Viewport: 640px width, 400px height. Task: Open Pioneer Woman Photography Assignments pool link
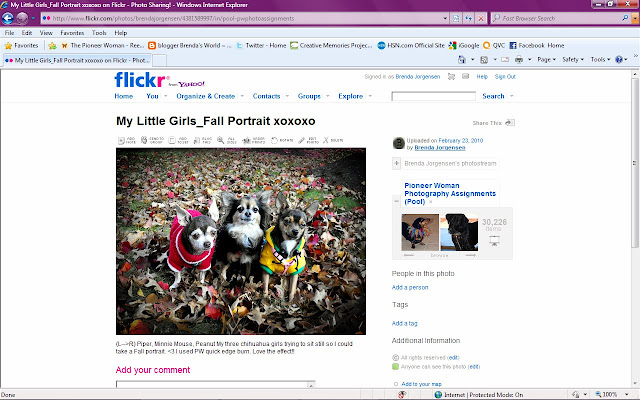(450, 193)
